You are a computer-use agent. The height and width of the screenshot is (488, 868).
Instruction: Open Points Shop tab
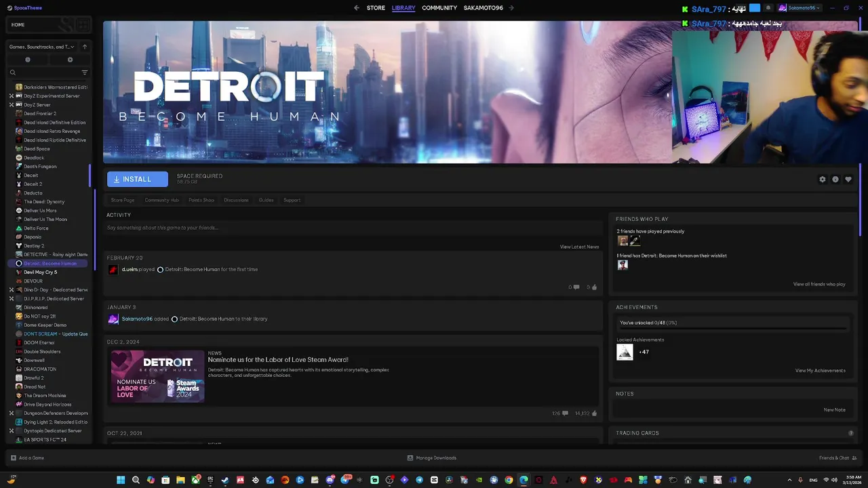201,200
